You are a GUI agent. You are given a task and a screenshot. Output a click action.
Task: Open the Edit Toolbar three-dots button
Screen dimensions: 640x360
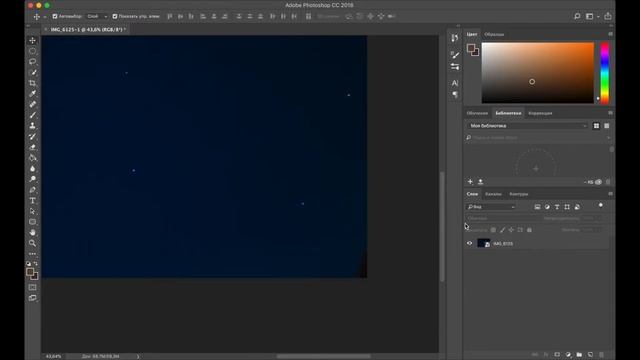point(32,253)
